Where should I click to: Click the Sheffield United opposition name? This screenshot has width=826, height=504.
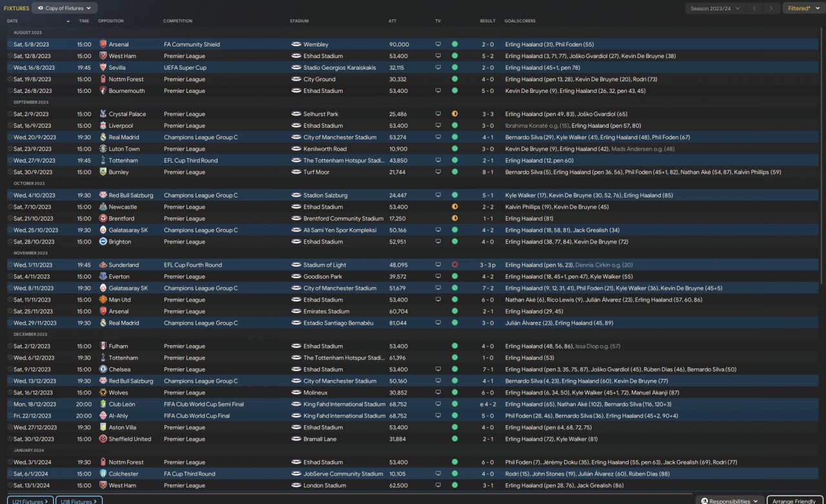click(130, 439)
